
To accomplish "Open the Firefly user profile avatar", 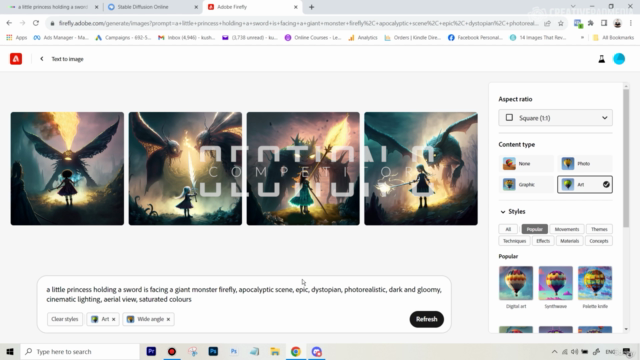I will click(x=619, y=59).
